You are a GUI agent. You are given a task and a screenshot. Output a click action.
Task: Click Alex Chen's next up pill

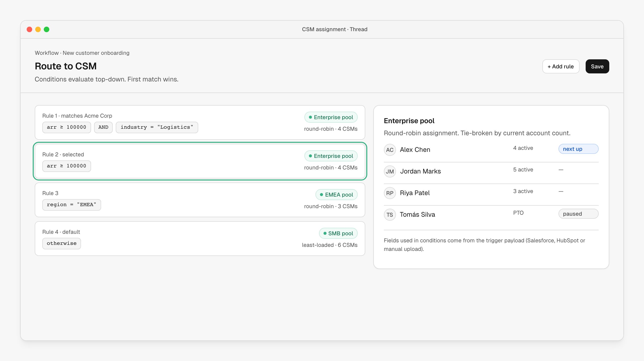pyautogui.click(x=578, y=149)
